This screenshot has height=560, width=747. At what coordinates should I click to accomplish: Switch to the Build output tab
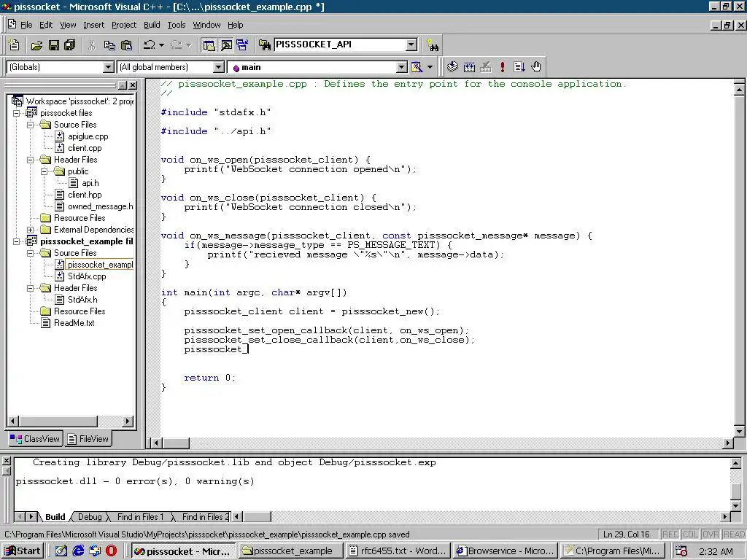click(x=55, y=517)
